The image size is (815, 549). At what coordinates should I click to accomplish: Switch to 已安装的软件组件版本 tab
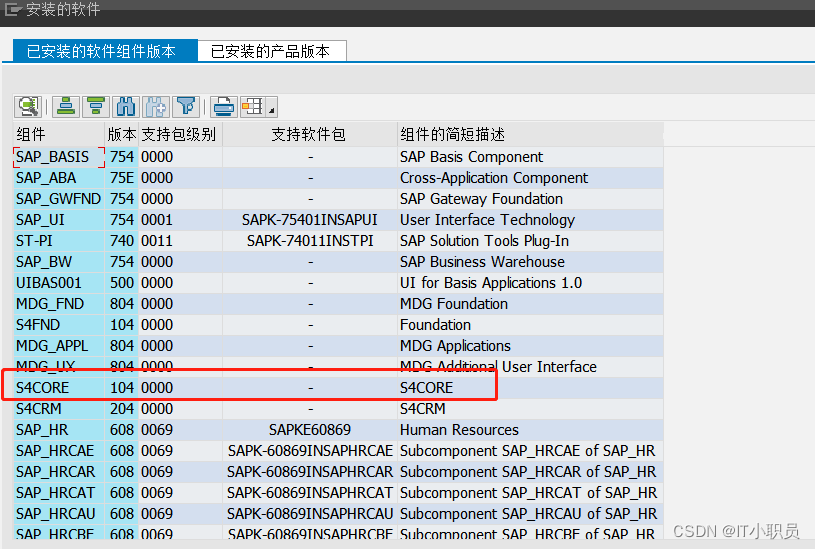(105, 51)
